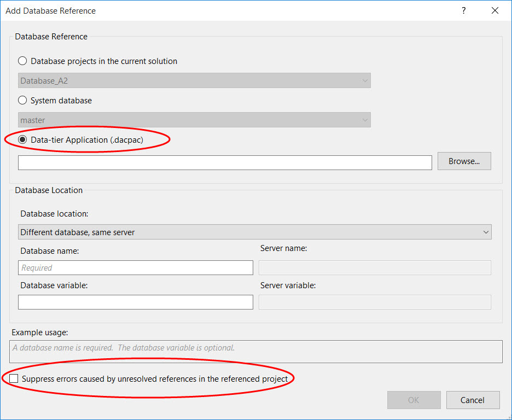Image resolution: width=512 pixels, height=420 pixels.
Task: Choose the Data-tier Application (.dacpac) option
Action: 23,140
